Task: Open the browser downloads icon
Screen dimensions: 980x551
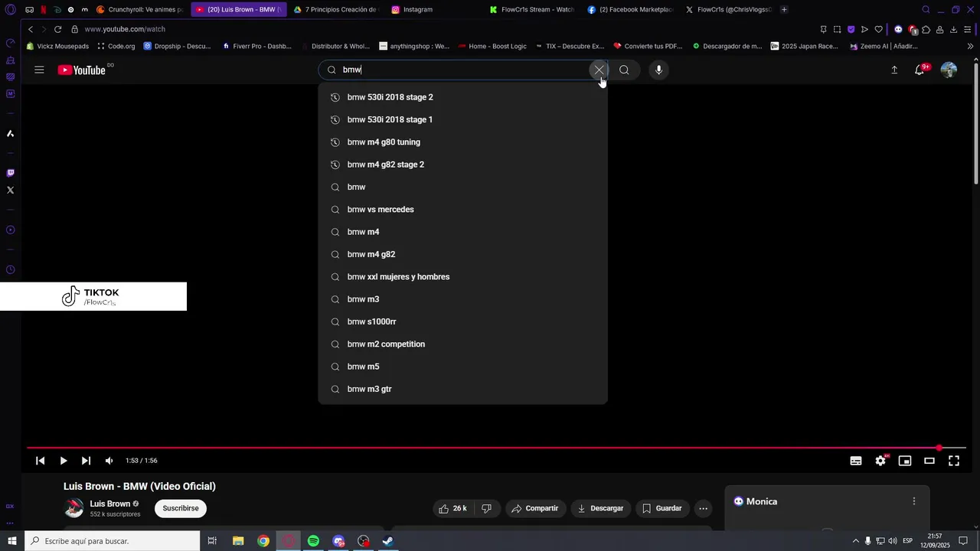Action: point(953,29)
